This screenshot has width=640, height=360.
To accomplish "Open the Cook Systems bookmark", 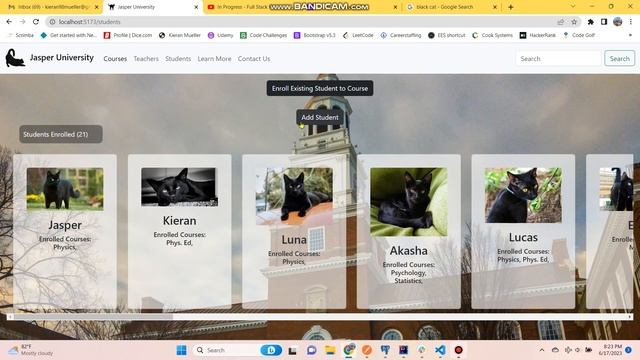I will tap(493, 35).
